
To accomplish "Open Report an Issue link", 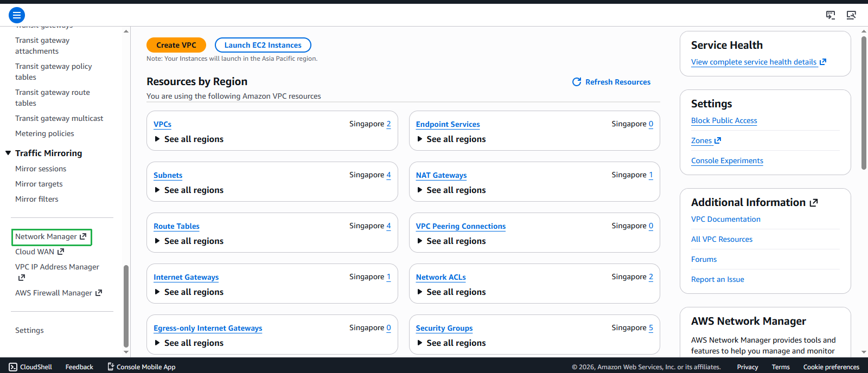I will pyautogui.click(x=717, y=279).
